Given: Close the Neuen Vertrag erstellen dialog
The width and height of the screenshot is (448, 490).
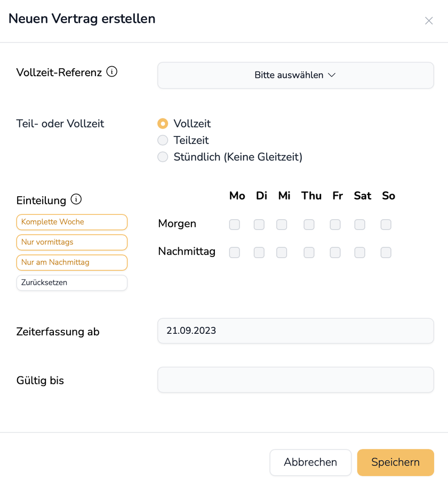Looking at the screenshot, I should pos(429,21).
